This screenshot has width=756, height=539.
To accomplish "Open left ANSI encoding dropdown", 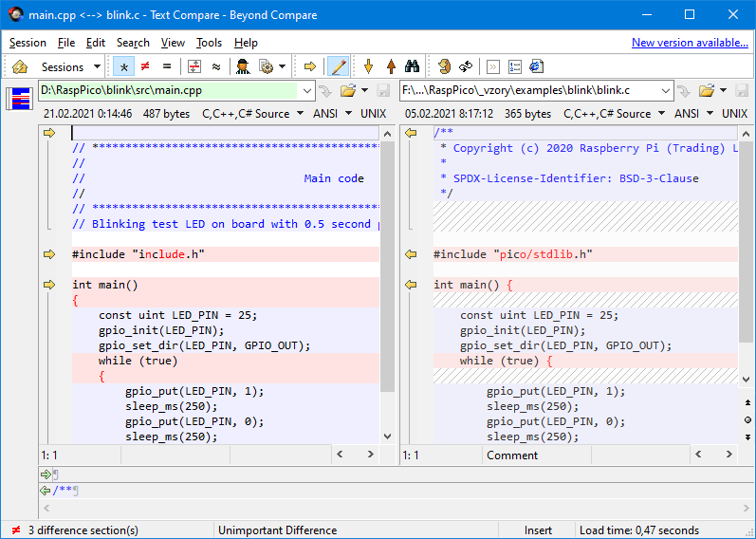I will (x=325, y=113).
